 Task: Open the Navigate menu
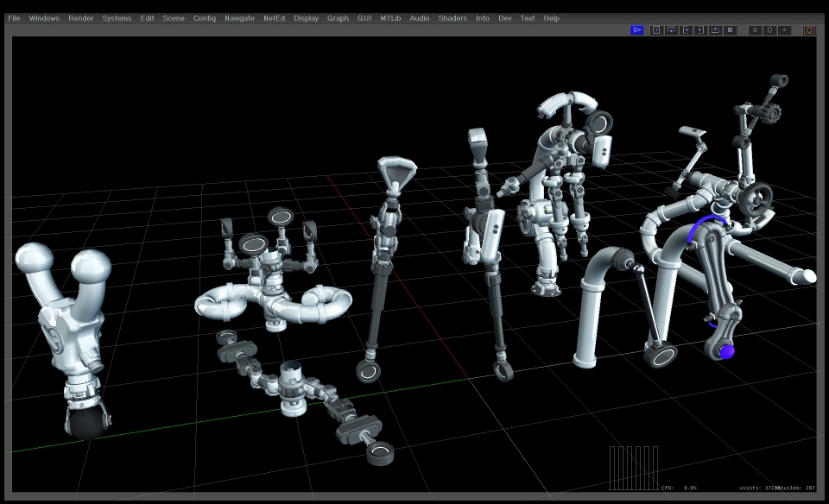(239, 18)
